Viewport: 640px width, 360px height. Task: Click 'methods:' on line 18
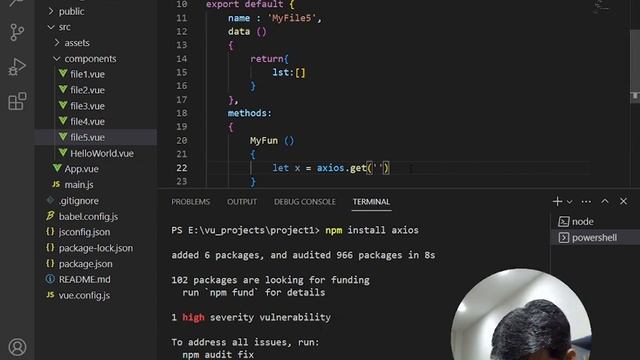[249, 113]
